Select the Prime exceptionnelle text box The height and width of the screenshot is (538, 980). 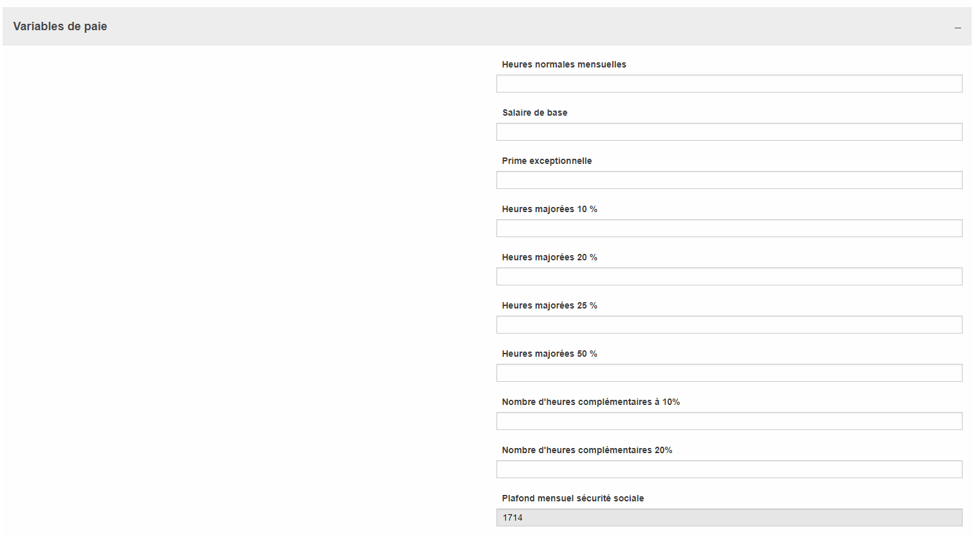point(729,180)
